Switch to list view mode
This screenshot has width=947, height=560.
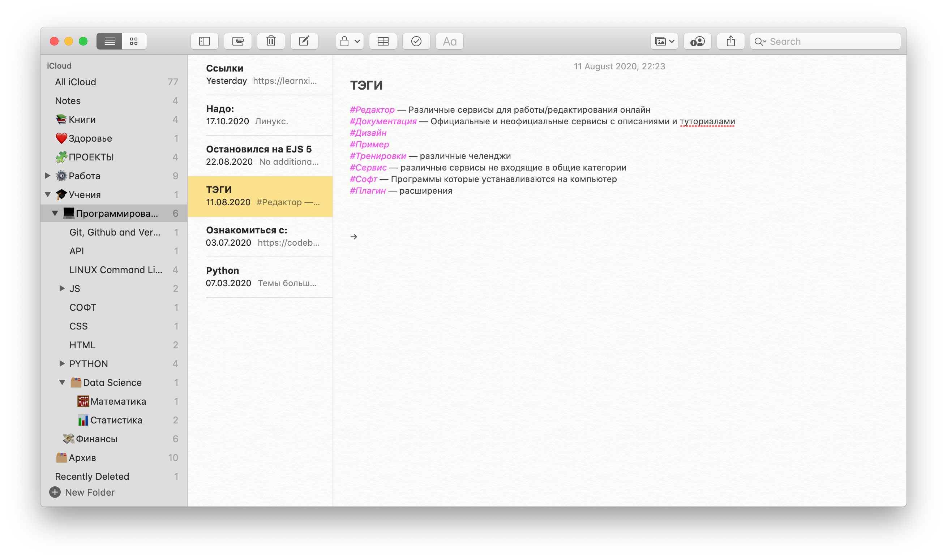[x=110, y=41]
